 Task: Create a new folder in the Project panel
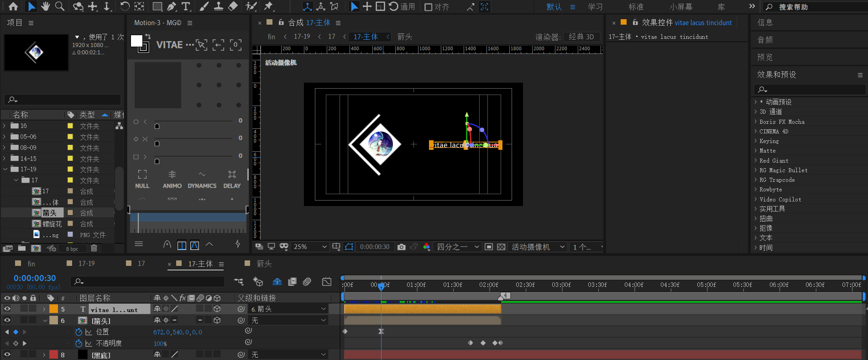pyautogui.click(x=21, y=248)
